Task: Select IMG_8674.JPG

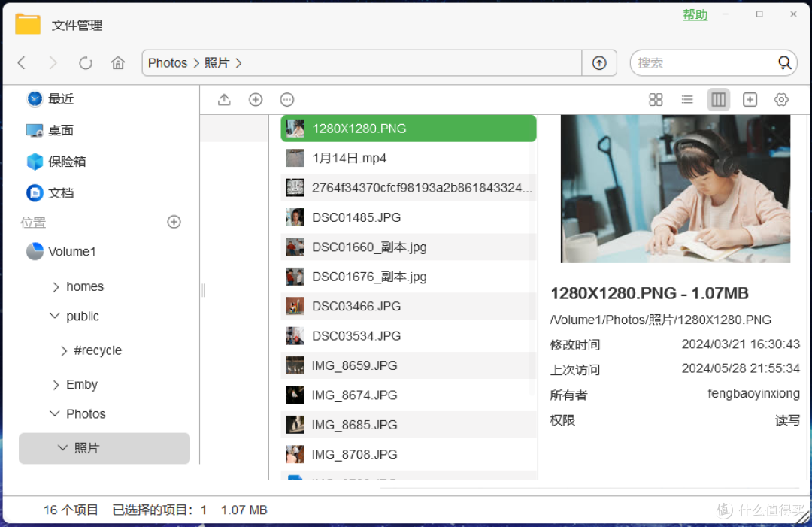Action: [x=408, y=395]
